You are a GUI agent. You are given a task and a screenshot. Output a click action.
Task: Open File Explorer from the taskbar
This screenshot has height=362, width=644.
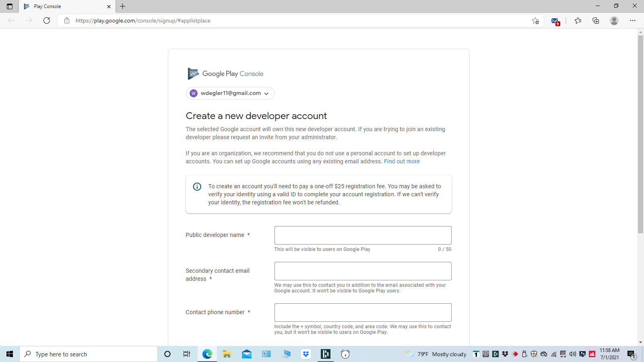(x=227, y=354)
